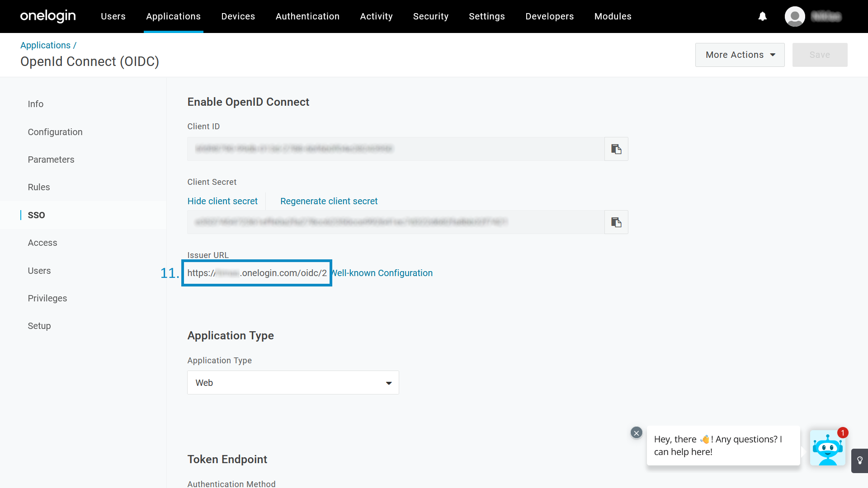Open the Application Type dropdown showing Web

click(293, 383)
